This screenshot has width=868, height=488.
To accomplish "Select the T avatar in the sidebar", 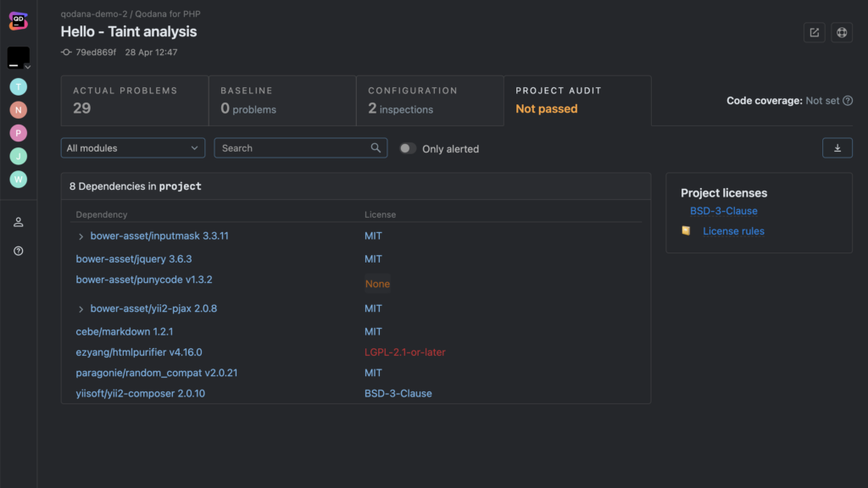I will 18,86.
